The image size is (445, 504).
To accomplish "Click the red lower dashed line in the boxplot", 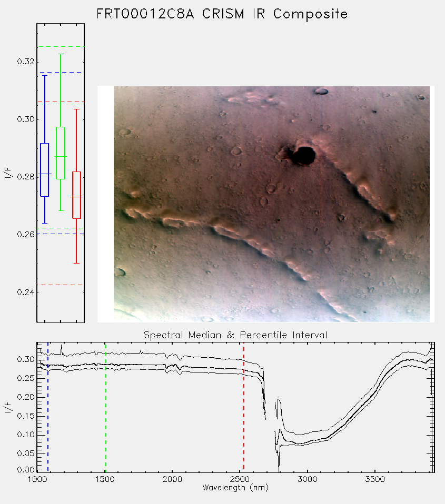I will click(x=61, y=285).
